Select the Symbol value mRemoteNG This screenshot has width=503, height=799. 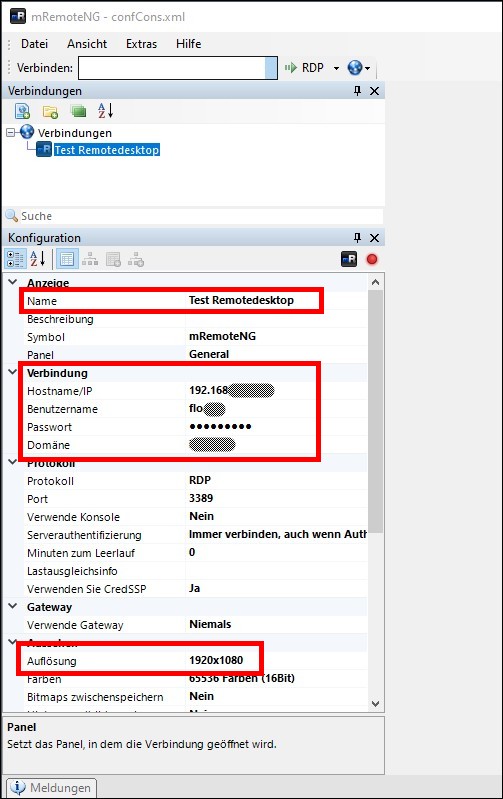point(222,336)
